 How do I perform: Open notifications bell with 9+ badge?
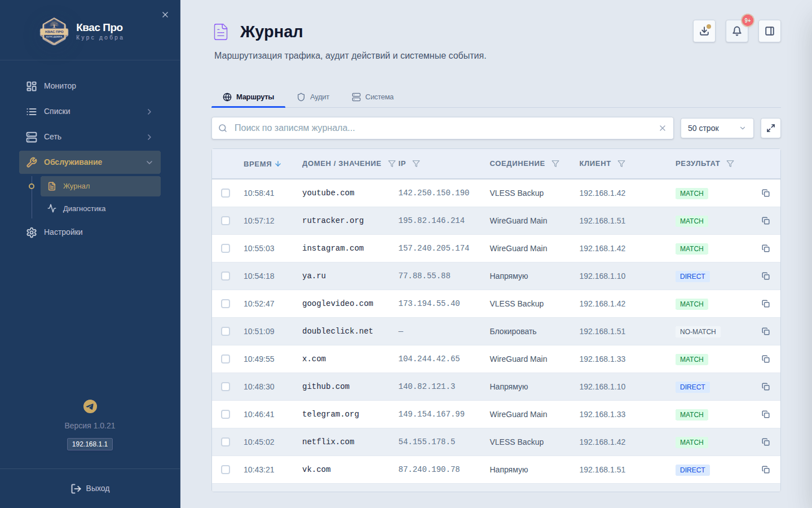click(x=737, y=31)
